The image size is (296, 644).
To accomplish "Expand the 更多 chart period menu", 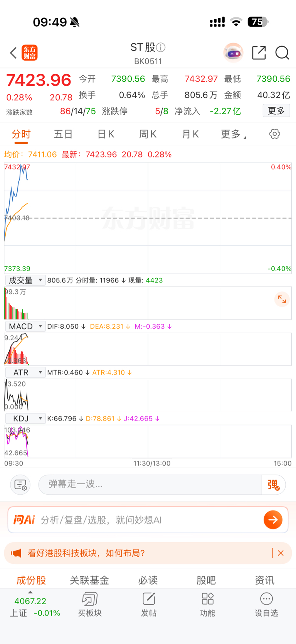I will 234,134.
